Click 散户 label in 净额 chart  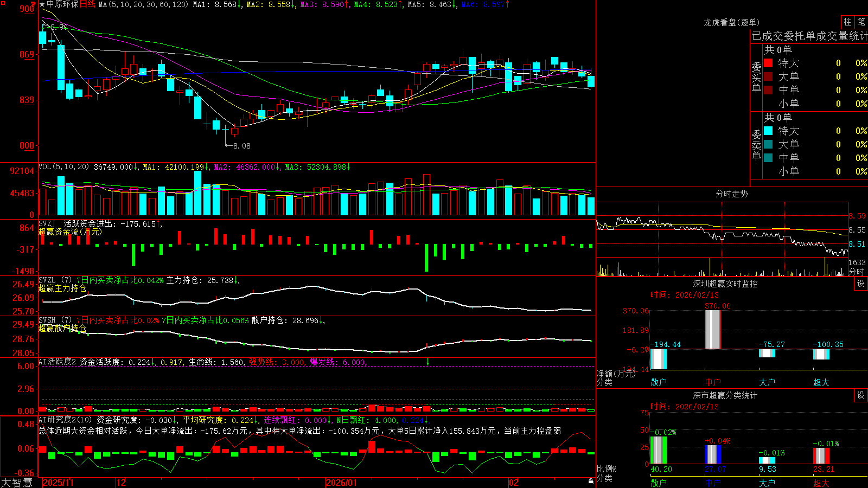point(659,382)
